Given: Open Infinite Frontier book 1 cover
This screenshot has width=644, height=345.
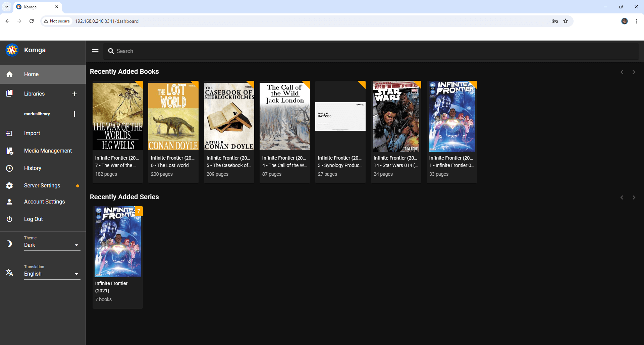Looking at the screenshot, I should tap(452, 116).
